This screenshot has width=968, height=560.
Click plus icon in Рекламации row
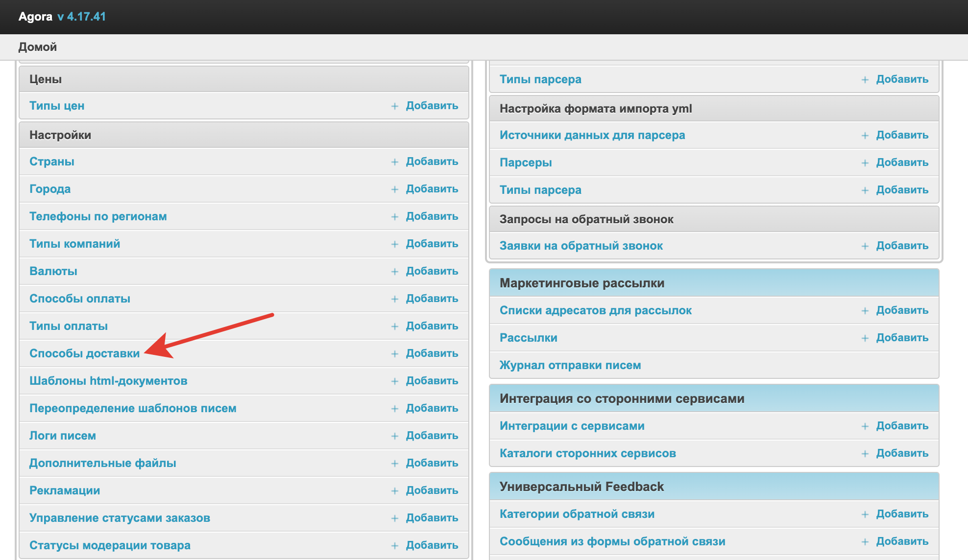(395, 491)
